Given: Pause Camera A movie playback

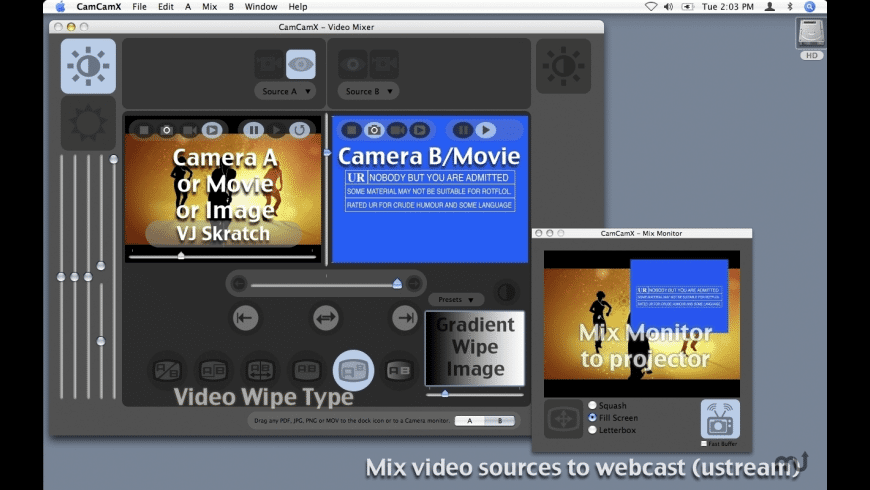Looking at the screenshot, I should coord(254,130).
